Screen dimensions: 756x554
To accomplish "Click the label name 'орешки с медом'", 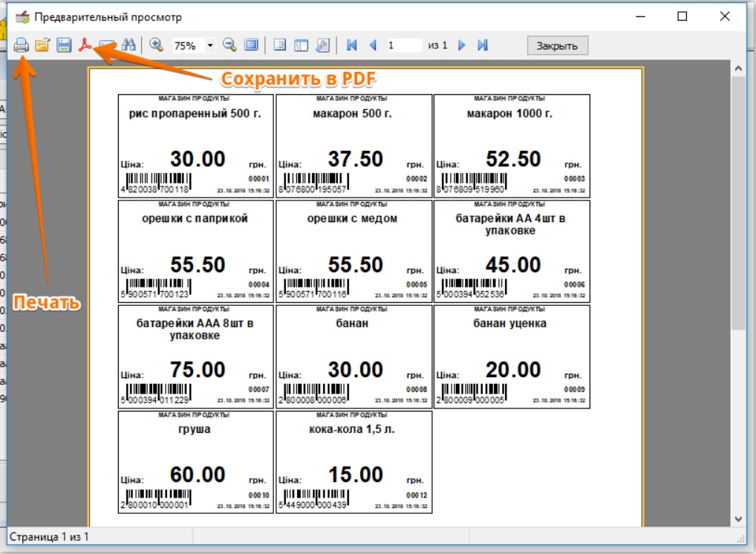I will click(352, 218).
